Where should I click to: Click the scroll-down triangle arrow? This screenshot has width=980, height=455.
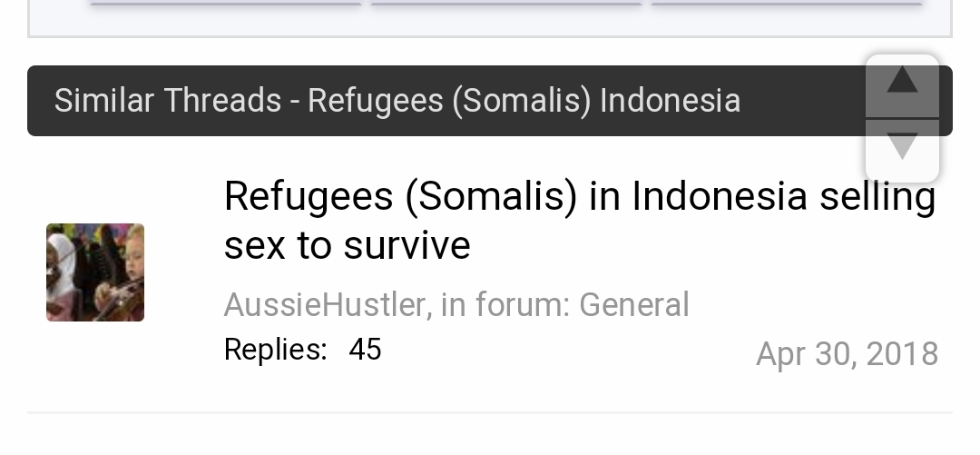pos(902,148)
